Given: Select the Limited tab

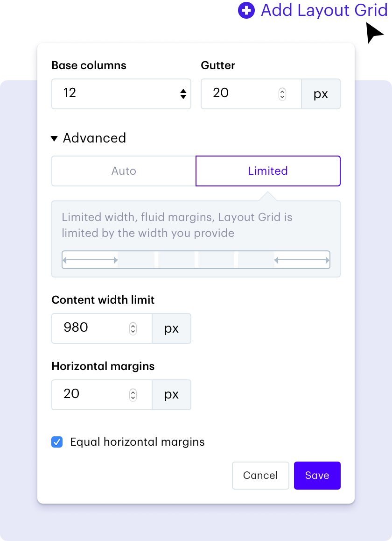Looking at the screenshot, I should click(x=268, y=171).
